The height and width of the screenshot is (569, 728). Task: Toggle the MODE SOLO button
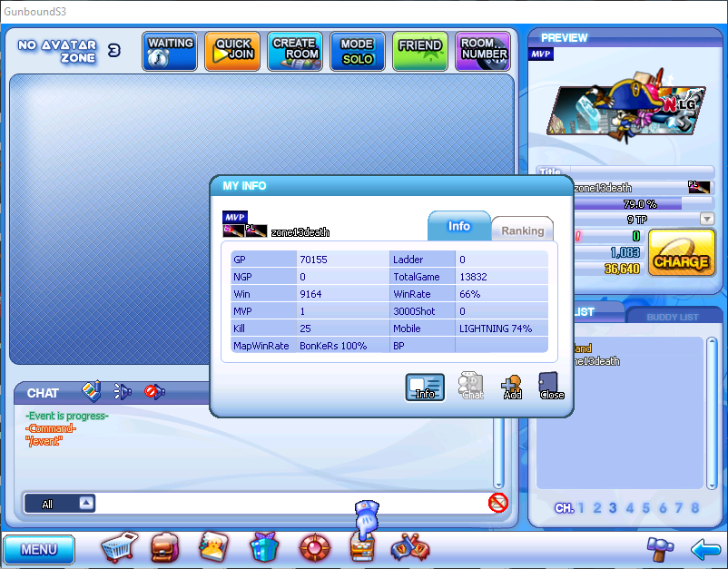(x=358, y=51)
